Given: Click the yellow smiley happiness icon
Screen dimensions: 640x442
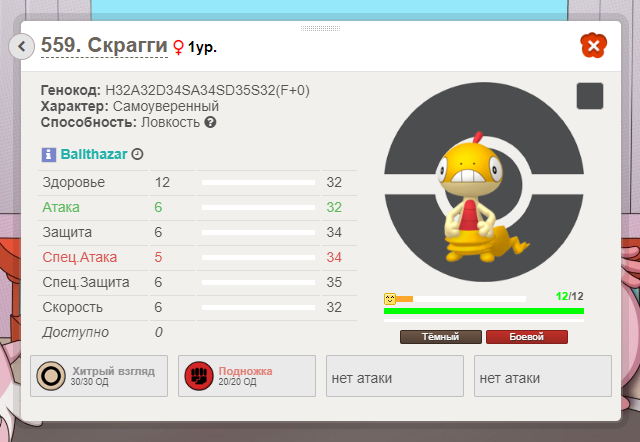Looking at the screenshot, I should (390, 299).
